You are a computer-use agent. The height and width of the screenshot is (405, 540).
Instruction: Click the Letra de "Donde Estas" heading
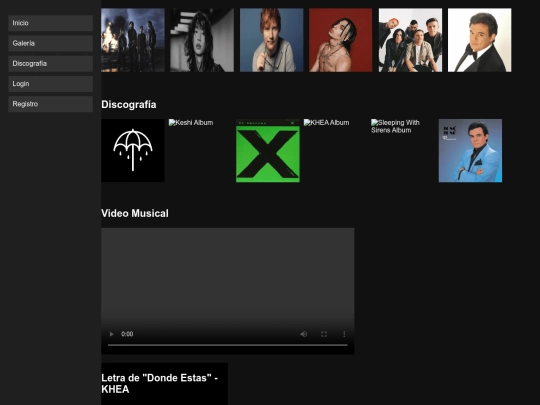tap(159, 384)
